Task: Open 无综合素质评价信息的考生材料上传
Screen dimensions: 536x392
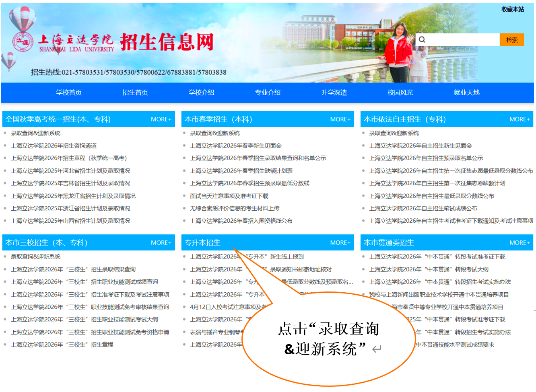Action: click(235, 208)
